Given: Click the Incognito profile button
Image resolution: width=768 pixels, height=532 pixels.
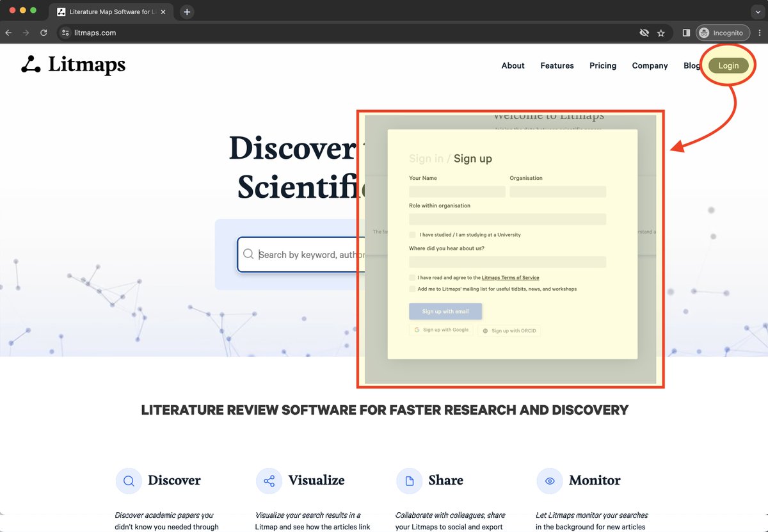Looking at the screenshot, I should click(x=723, y=33).
